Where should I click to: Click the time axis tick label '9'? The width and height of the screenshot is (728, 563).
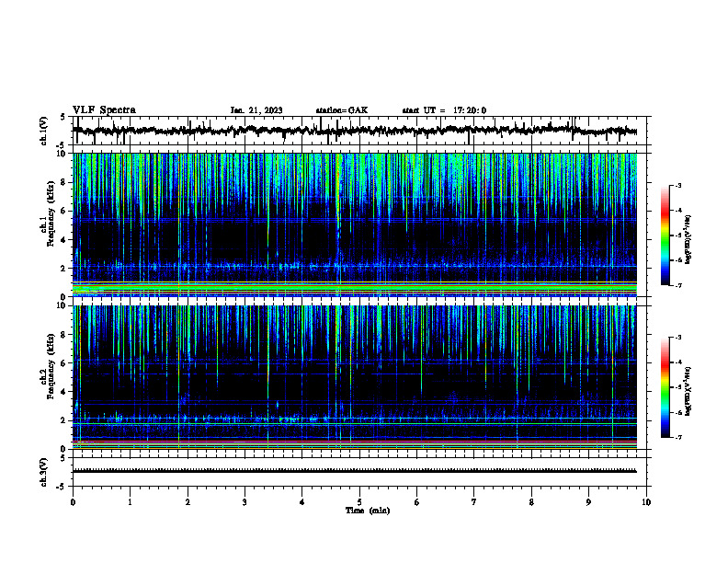[588, 502]
